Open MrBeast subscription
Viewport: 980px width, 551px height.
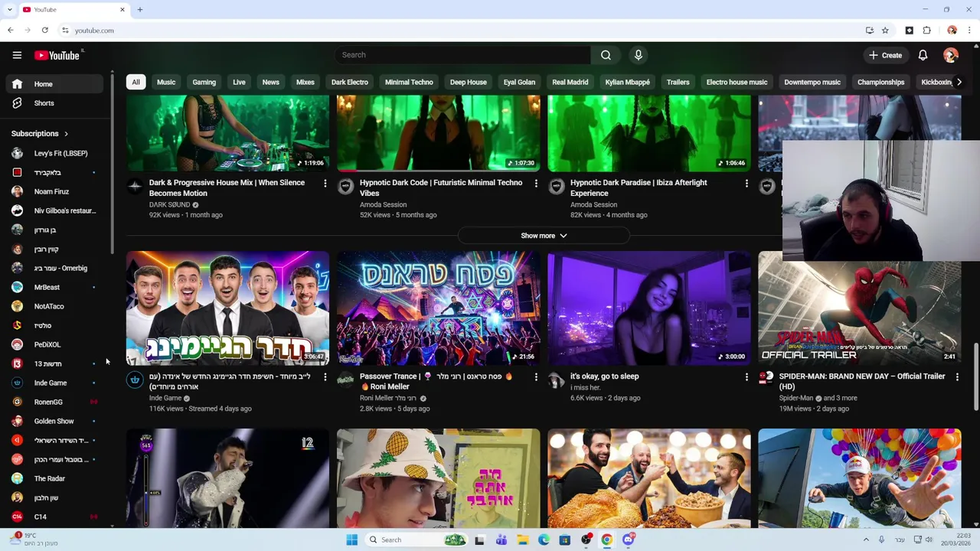54,287
